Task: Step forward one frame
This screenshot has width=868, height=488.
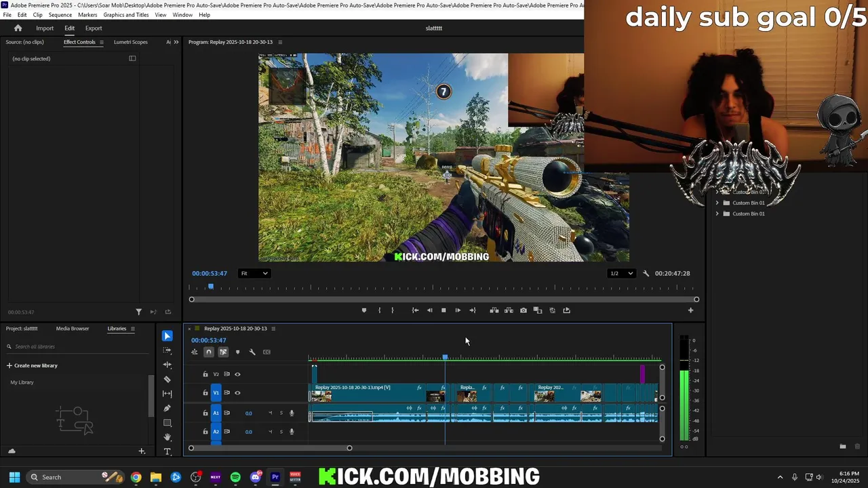Action: (458, 310)
